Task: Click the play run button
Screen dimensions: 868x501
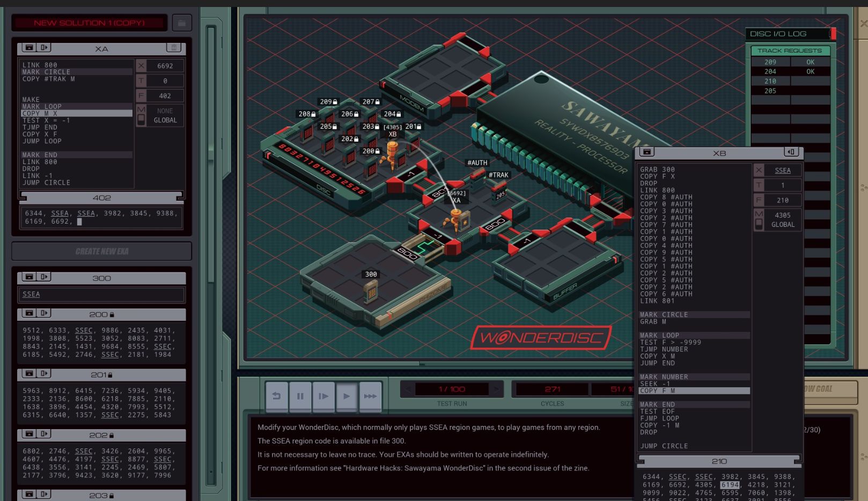Action: point(347,396)
